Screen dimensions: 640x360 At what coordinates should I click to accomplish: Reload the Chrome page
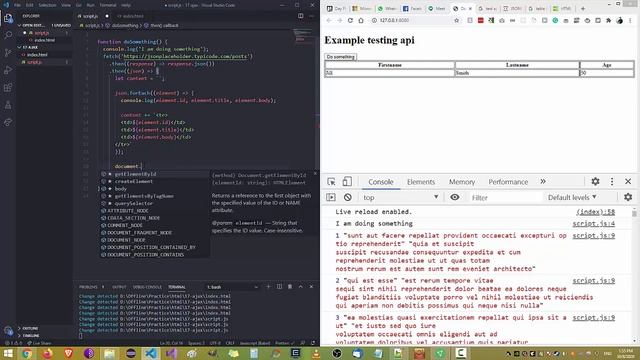coord(350,20)
